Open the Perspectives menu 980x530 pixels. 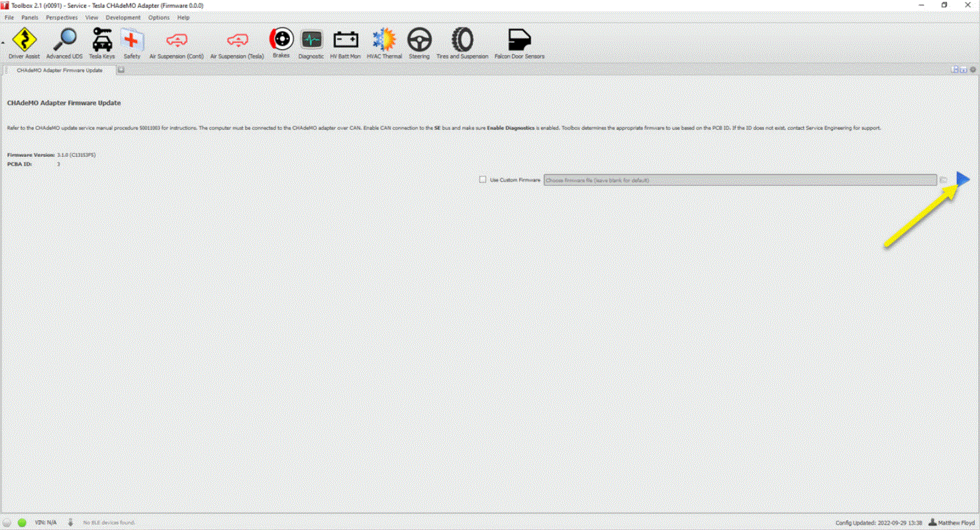point(62,17)
